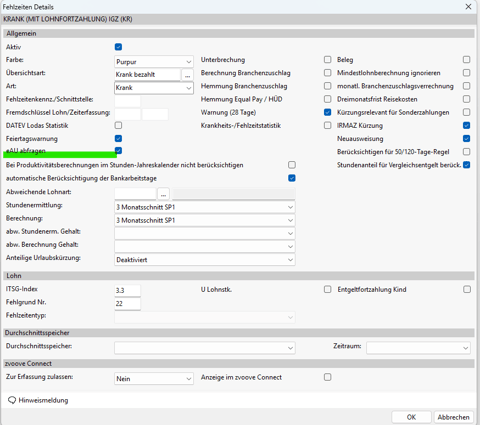Open the Farbe dropdown showing Purpur
The width and height of the screenshot is (480, 425).
154,62
